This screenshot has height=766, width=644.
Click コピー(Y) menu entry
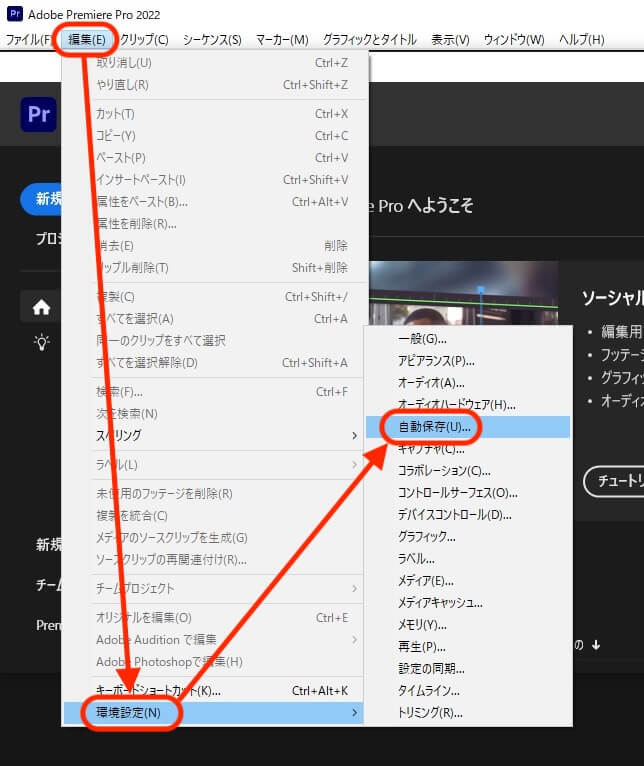coord(214,136)
